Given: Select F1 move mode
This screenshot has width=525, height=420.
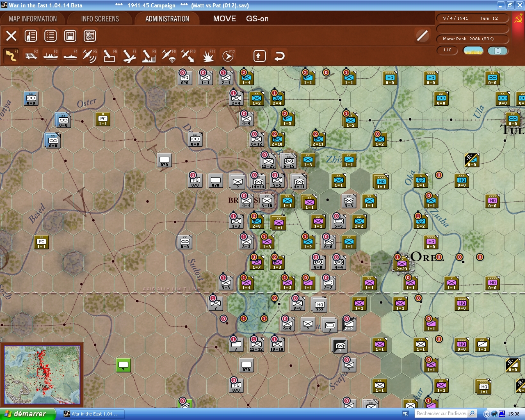Looking at the screenshot, I should click(11, 56).
